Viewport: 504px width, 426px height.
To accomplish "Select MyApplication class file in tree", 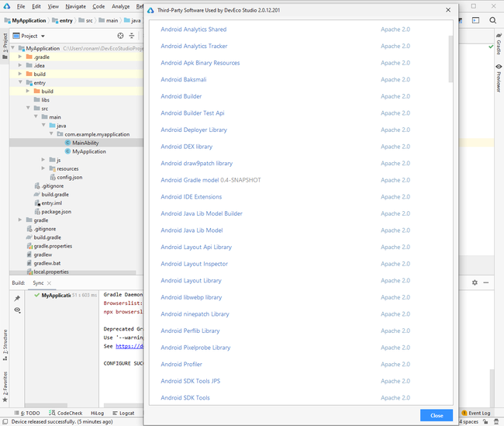I will pos(89,151).
